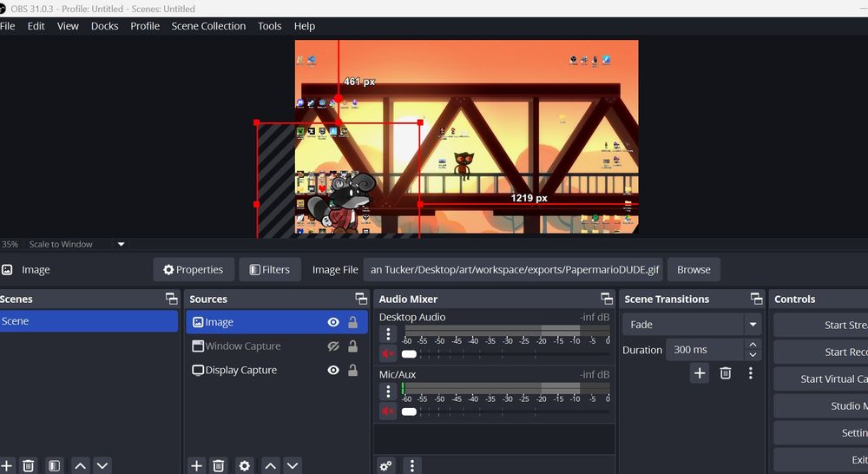This screenshot has width=868, height=474.
Task: Open the Scene Collection menu
Action: point(208,26)
